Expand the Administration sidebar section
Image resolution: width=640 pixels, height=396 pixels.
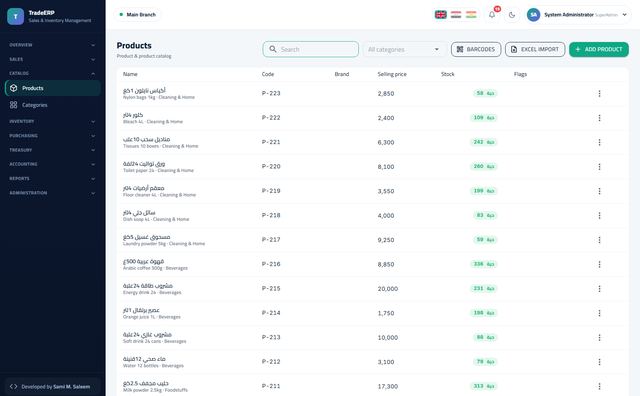[52, 193]
